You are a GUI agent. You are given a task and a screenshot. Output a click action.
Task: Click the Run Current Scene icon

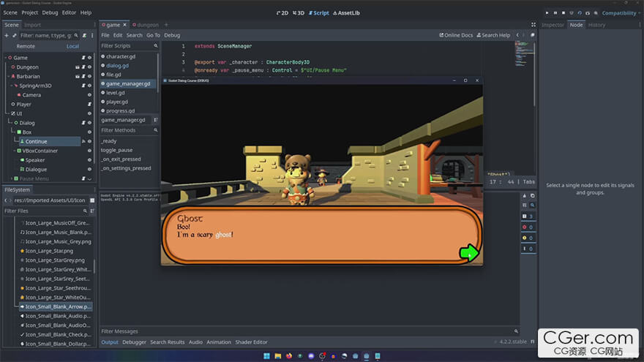pos(580,13)
